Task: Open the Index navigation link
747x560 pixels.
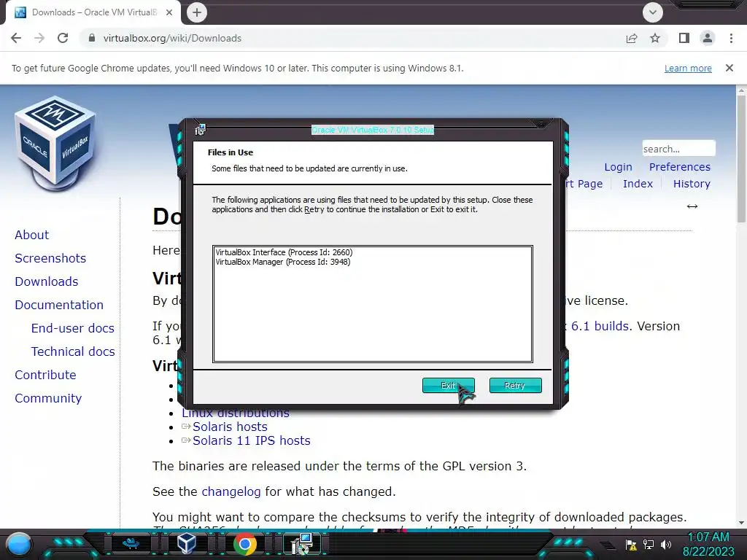Action: (638, 184)
